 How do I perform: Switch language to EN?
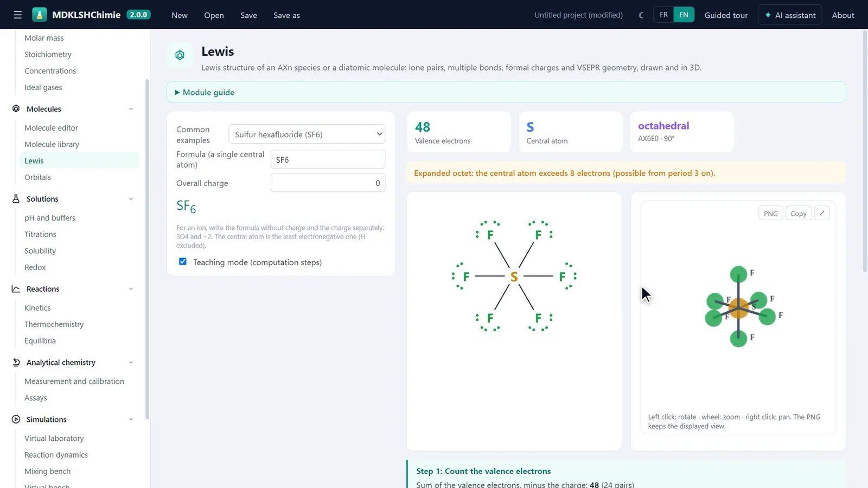pyautogui.click(x=684, y=15)
